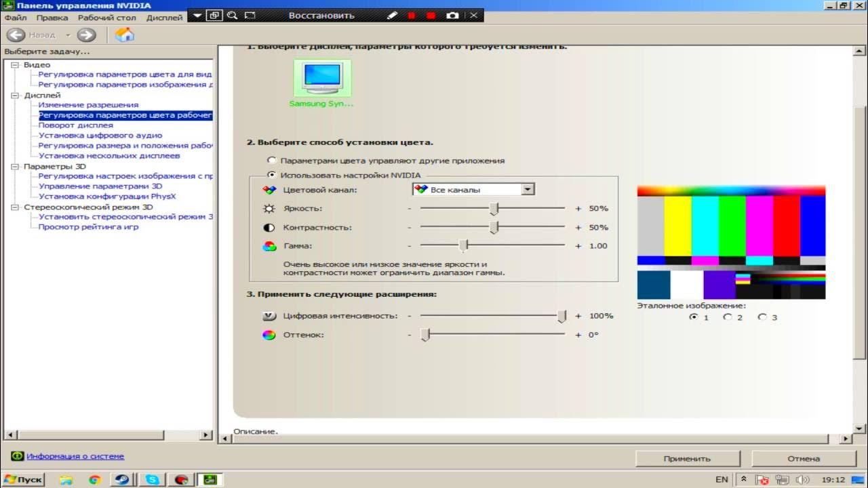Open Skype from the taskbar
868x488 pixels.
point(153,479)
